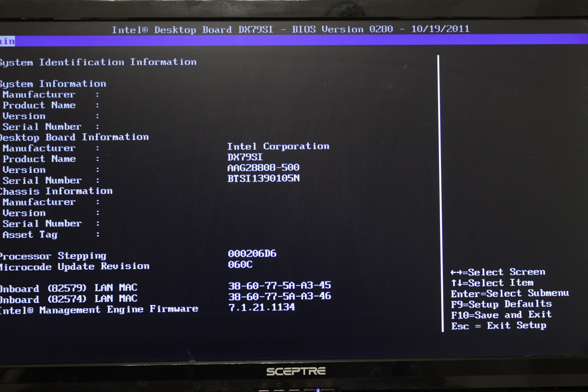Viewport: 588px width, 392px height.
Task: Click F9=Setup Defaults hint
Action: pyautogui.click(x=501, y=304)
